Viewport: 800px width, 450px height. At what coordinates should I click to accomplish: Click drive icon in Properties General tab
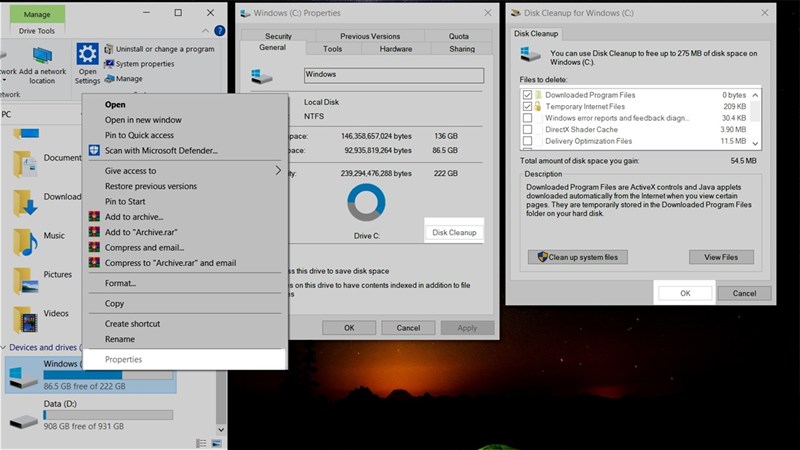262,77
